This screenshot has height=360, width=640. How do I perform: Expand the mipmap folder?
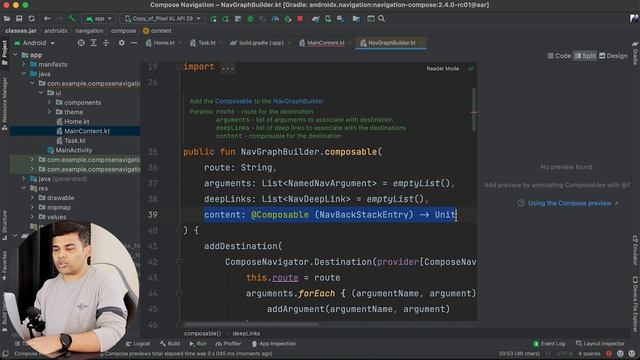pyautogui.click(x=32, y=207)
